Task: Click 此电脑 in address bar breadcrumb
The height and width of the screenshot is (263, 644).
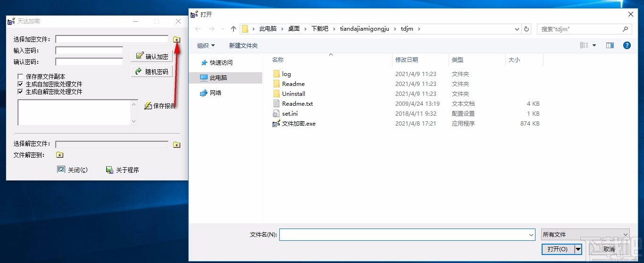Action: coord(268,29)
